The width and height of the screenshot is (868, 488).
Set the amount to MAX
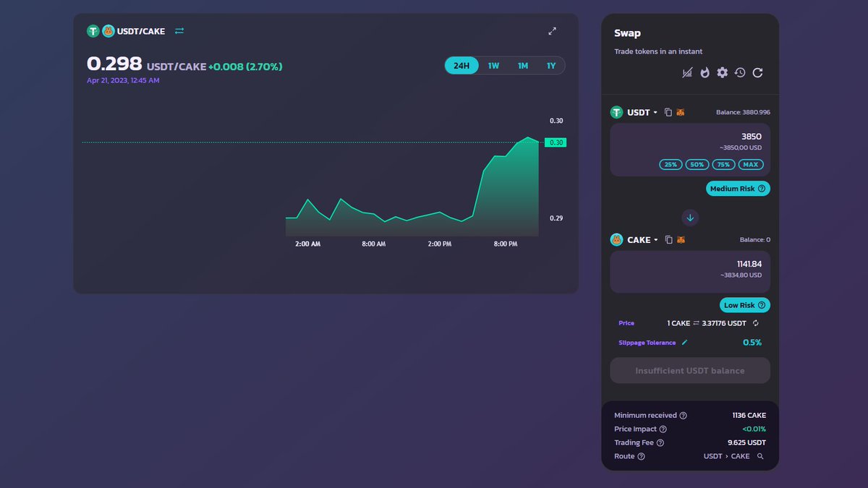pos(751,164)
